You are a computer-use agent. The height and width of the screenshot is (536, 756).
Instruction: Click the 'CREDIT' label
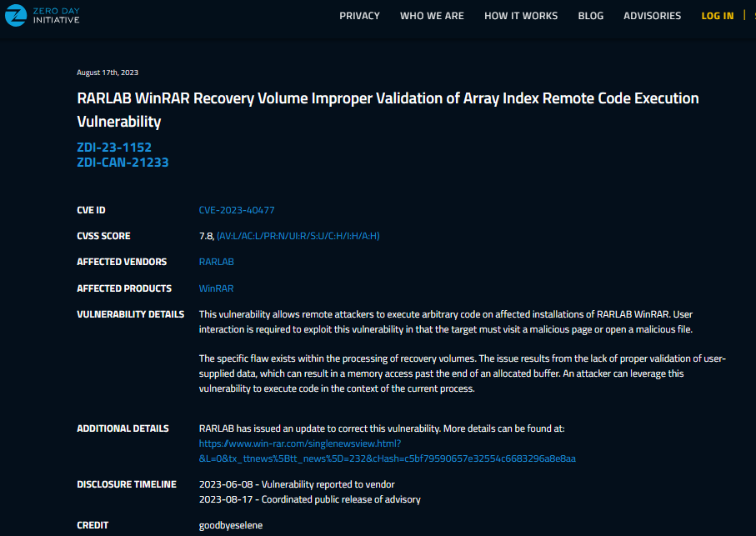tap(93, 525)
